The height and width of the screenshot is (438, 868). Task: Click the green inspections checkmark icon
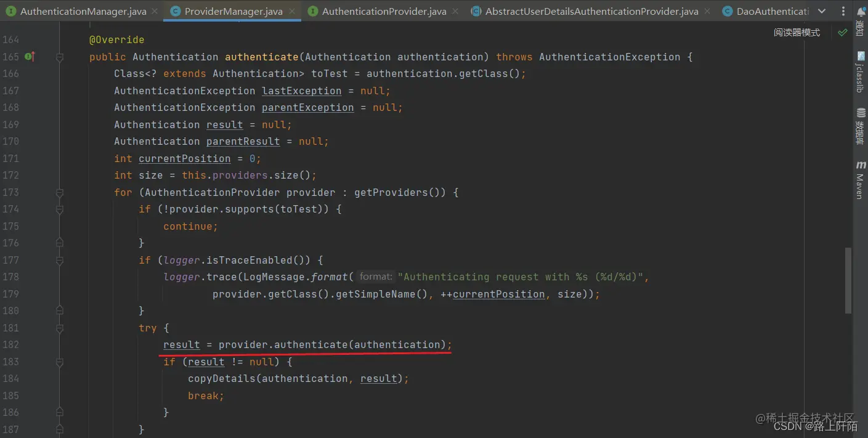coord(843,33)
